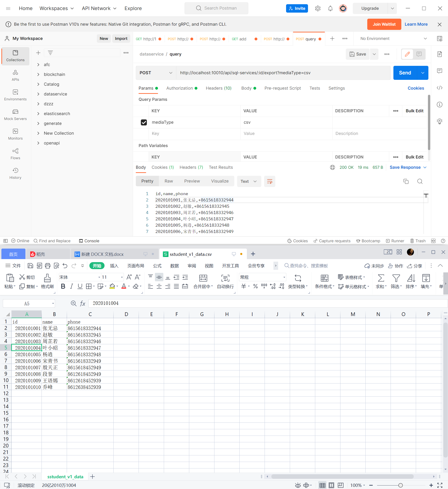
Task: Expand the dataservice collection
Action: coord(38,94)
